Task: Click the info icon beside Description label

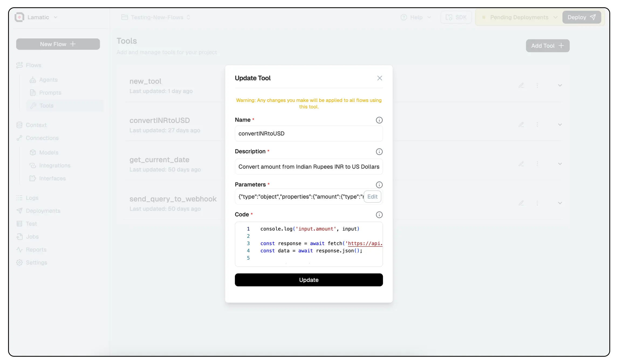Action: 379,152
